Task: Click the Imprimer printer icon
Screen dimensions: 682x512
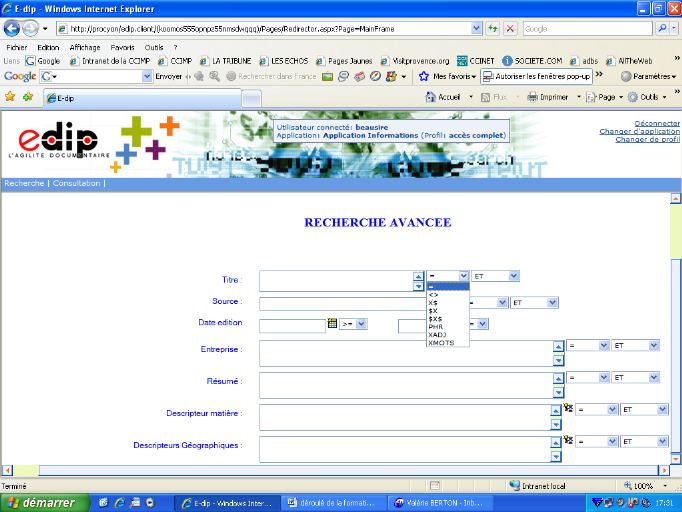Action: click(x=532, y=97)
